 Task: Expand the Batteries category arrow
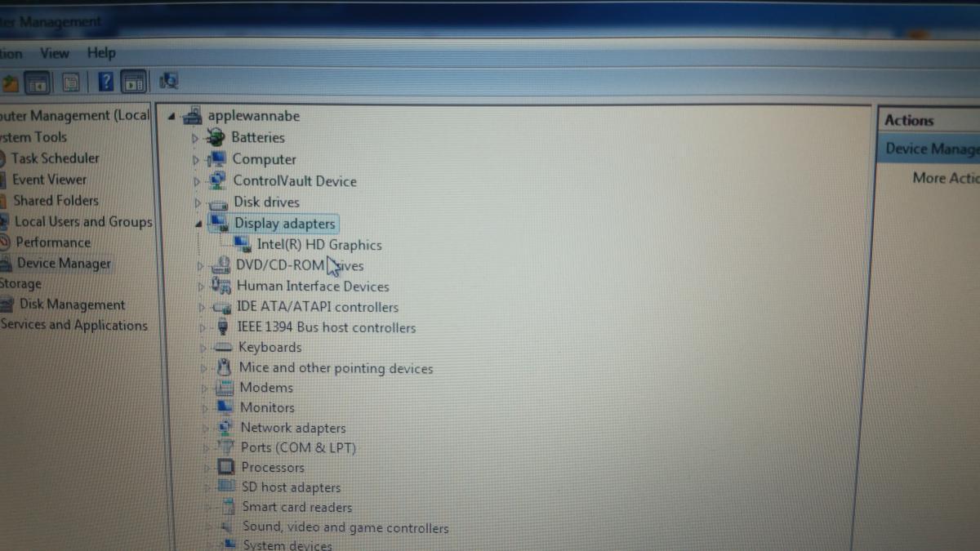(x=195, y=138)
